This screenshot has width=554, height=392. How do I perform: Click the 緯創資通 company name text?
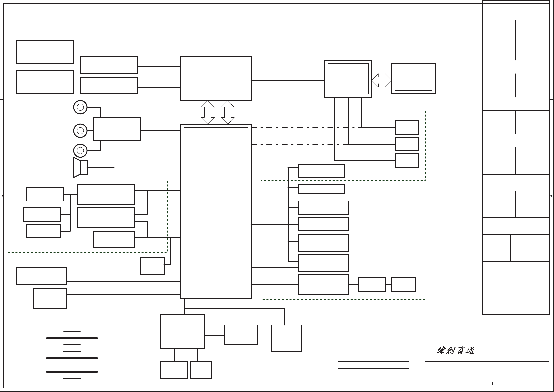click(455, 351)
